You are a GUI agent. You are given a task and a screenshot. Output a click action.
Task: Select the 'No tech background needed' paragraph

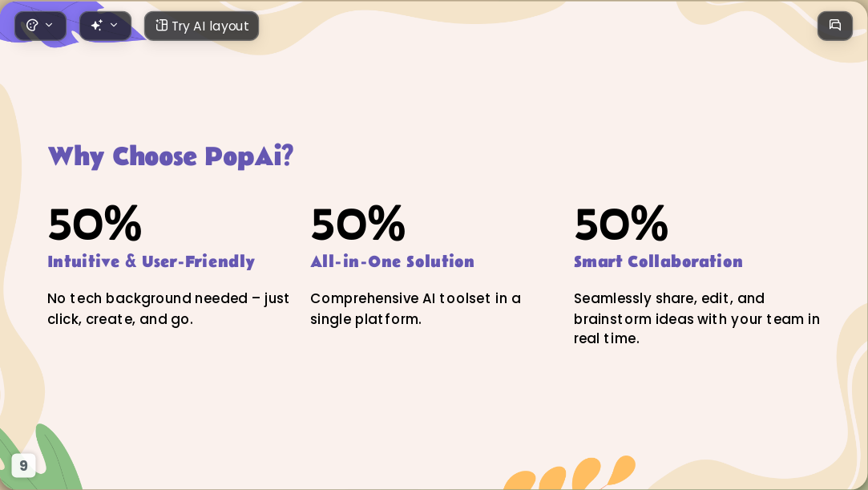168,309
